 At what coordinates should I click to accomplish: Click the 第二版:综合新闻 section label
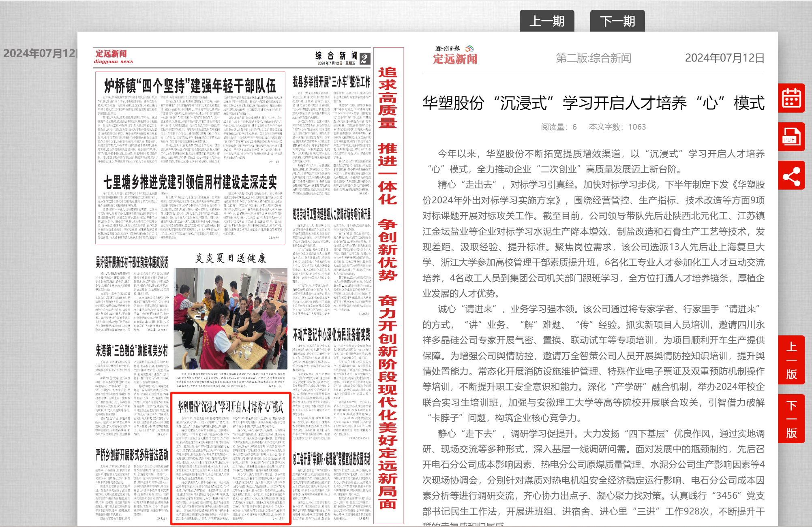pyautogui.click(x=593, y=58)
